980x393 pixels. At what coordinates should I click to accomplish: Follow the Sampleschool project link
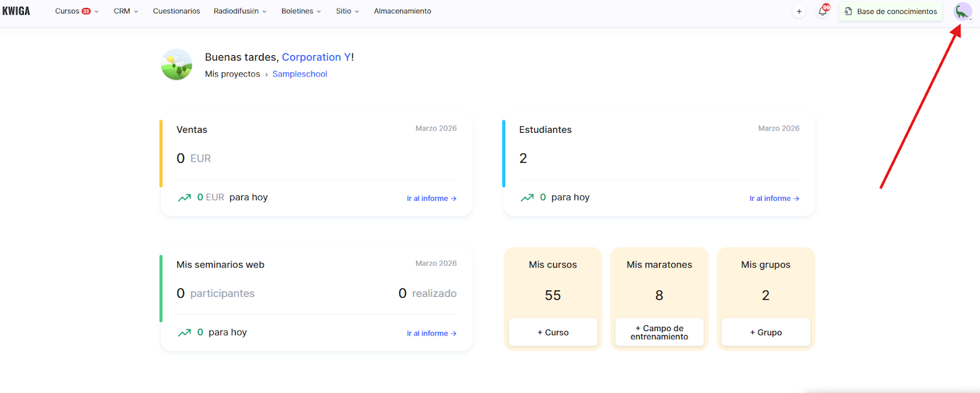click(300, 74)
